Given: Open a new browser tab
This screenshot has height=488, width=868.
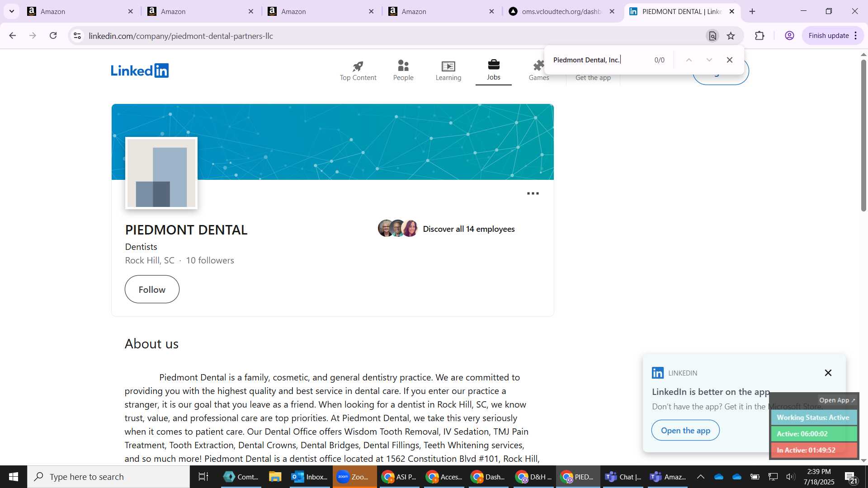Looking at the screenshot, I should click(x=752, y=11).
